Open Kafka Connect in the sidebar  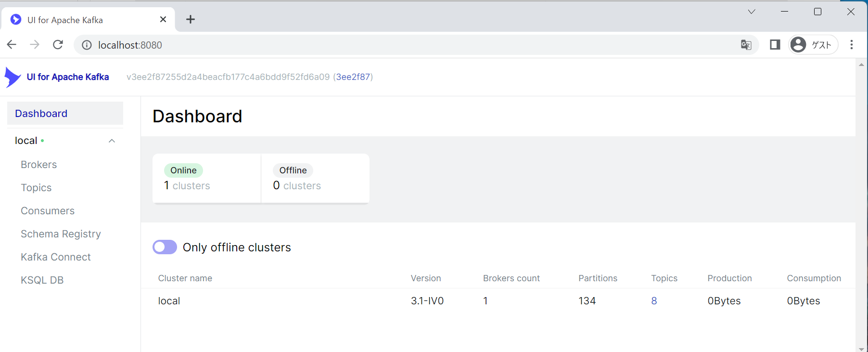56,257
